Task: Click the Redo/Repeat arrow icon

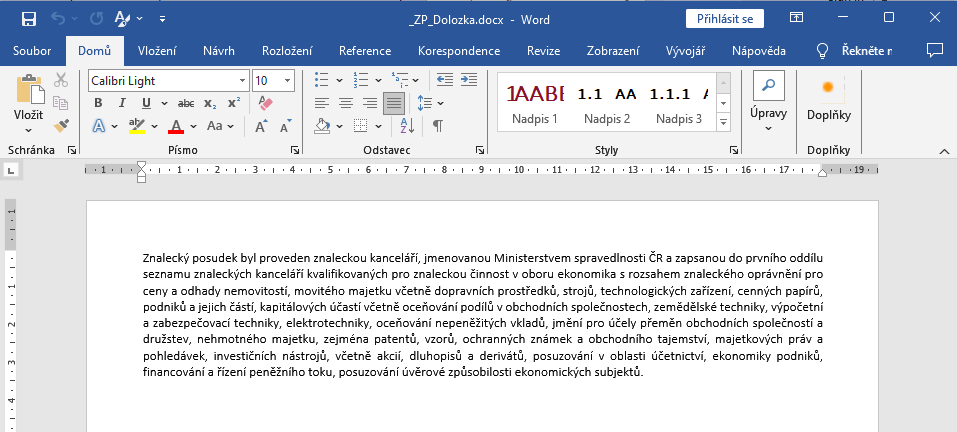Action: click(96, 19)
